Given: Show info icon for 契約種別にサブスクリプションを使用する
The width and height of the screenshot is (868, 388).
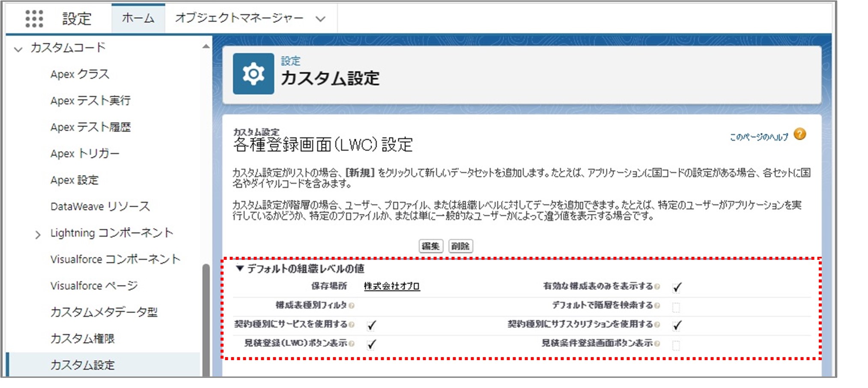Looking at the screenshot, I should [657, 325].
